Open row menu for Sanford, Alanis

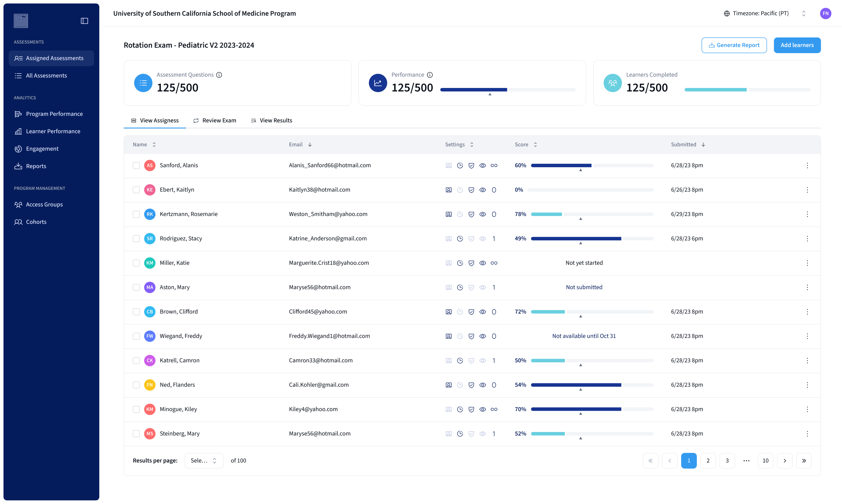tap(807, 165)
